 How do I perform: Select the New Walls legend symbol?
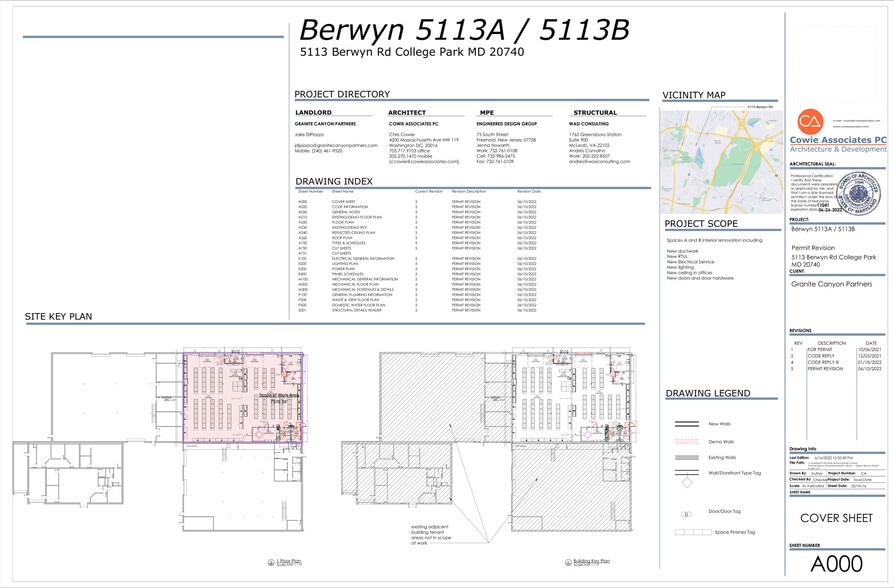[687, 423]
